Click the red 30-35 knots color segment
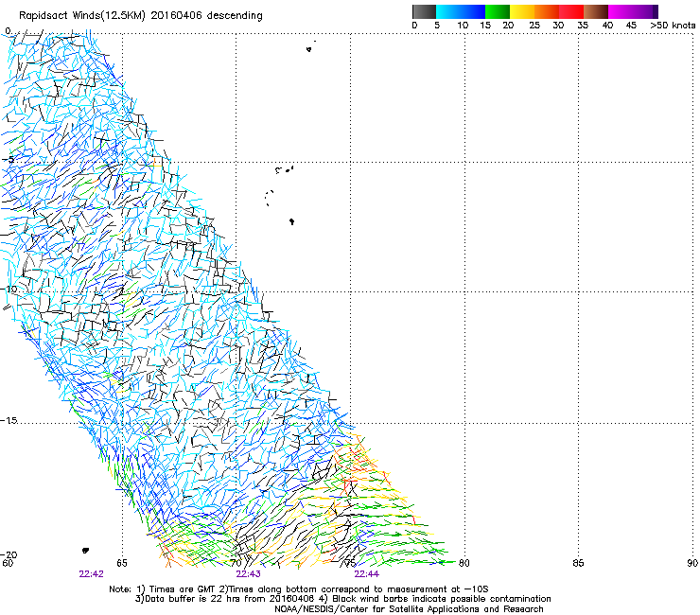Image resolution: width=700 pixels, height=615 pixels. [x=571, y=11]
